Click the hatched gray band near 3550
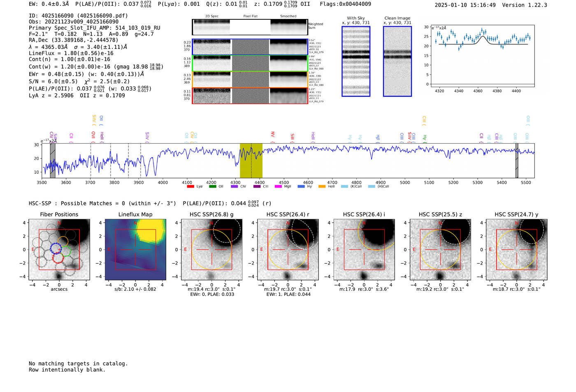Viewport: 576px width, 392px height. [x=53, y=160]
